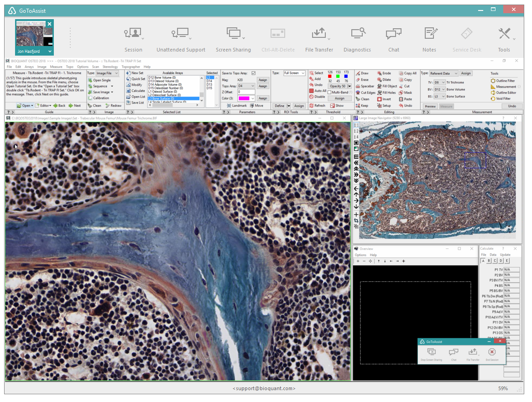532x402 pixels.
Task: Open the Measure menu
Action: (56, 67)
